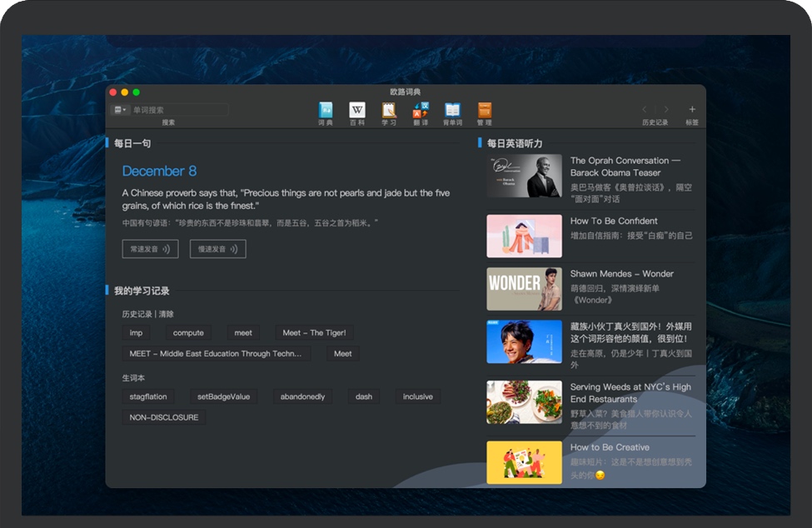812x528 pixels.
Task: Open title 'The Oprah Conversation — Barack Obama Teaser'
Action: tap(625, 167)
